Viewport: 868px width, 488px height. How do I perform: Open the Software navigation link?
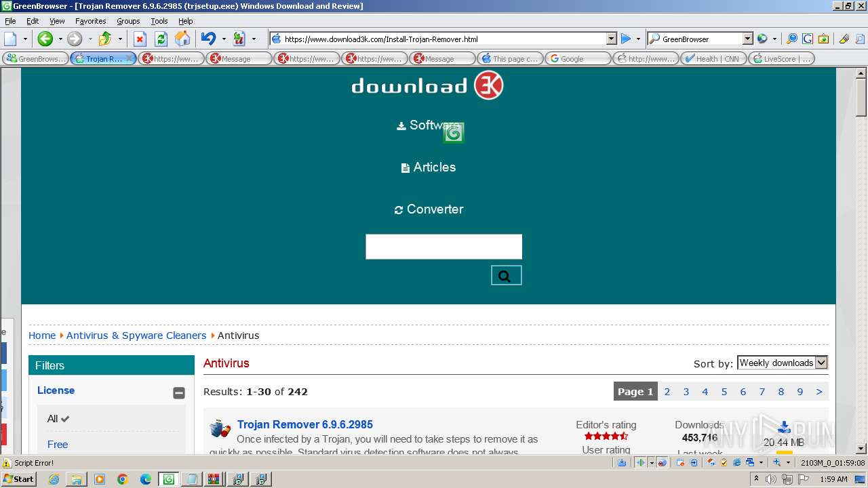pos(429,125)
